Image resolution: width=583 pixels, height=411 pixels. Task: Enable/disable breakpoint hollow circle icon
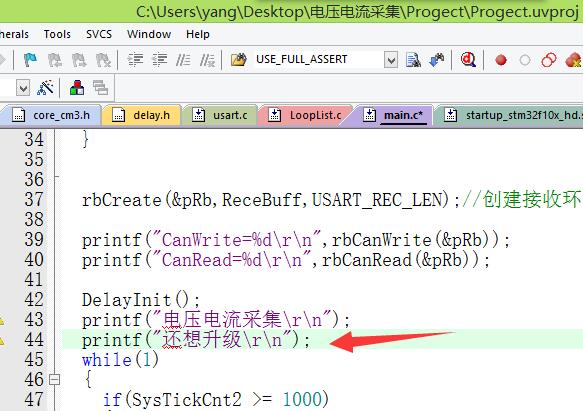click(x=525, y=60)
